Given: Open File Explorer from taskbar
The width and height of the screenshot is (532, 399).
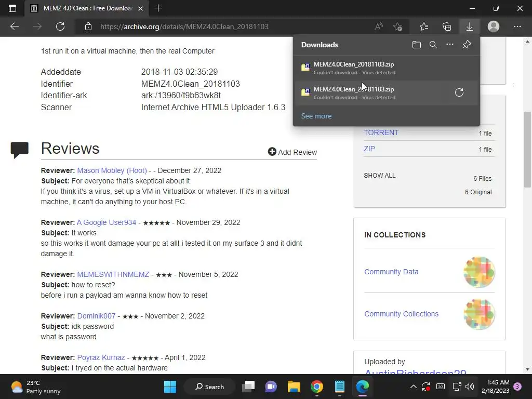Looking at the screenshot, I should point(294,387).
